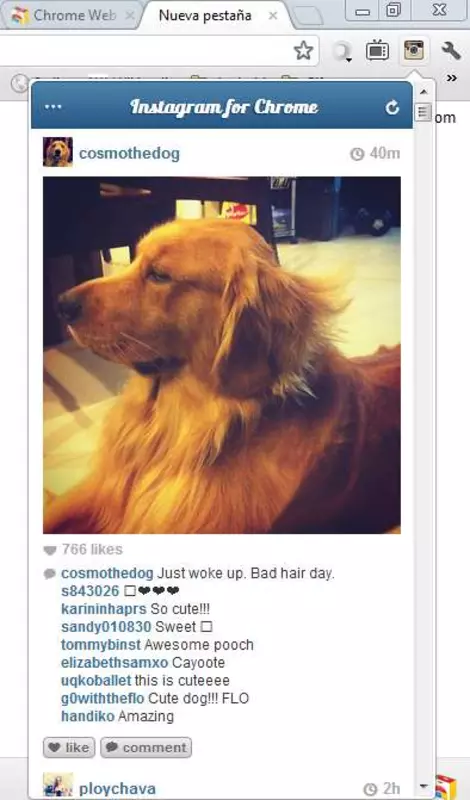Image resolution: width=470 pixels, height=800 pixels.
Task: Open the Chrome wrench settings menu
Action: tap(451, 51)
